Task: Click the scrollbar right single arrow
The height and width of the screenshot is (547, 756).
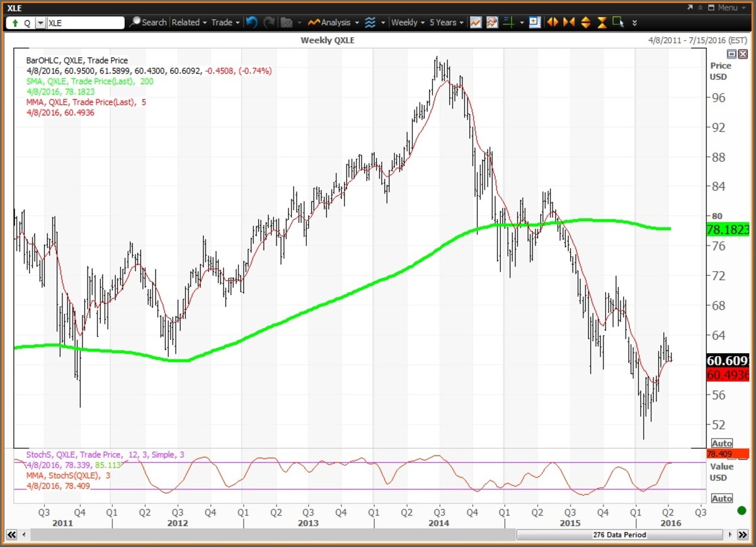Action: coord(731,534)
